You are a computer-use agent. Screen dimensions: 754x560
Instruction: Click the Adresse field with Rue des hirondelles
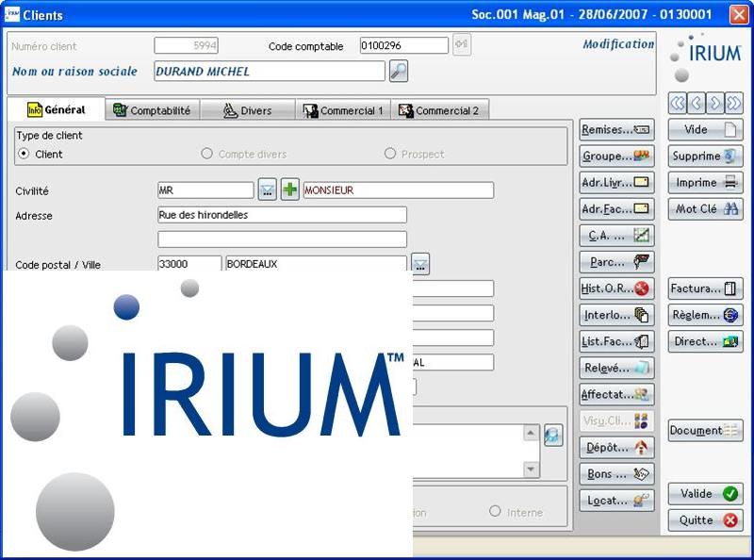click(x=282, y=215)
